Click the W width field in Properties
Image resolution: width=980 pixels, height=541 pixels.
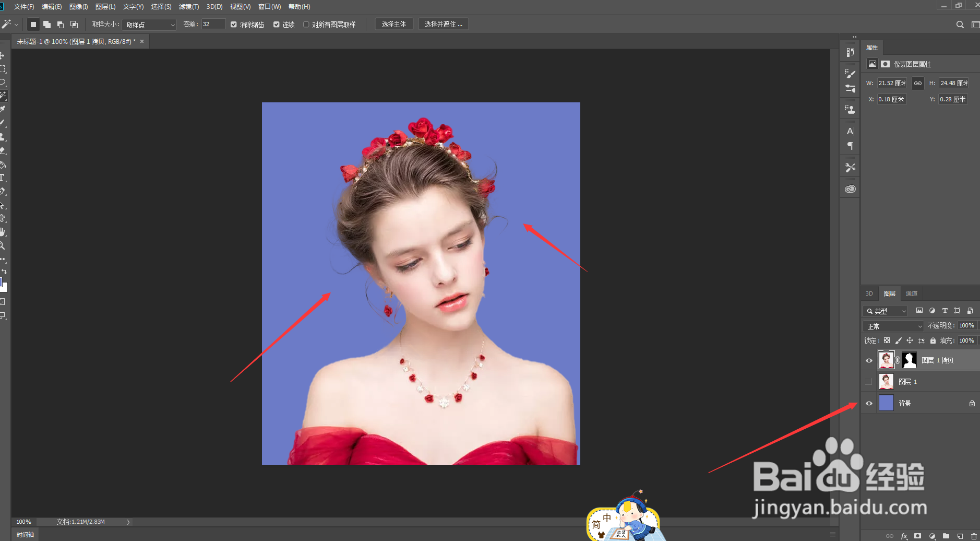pos(892,83)
